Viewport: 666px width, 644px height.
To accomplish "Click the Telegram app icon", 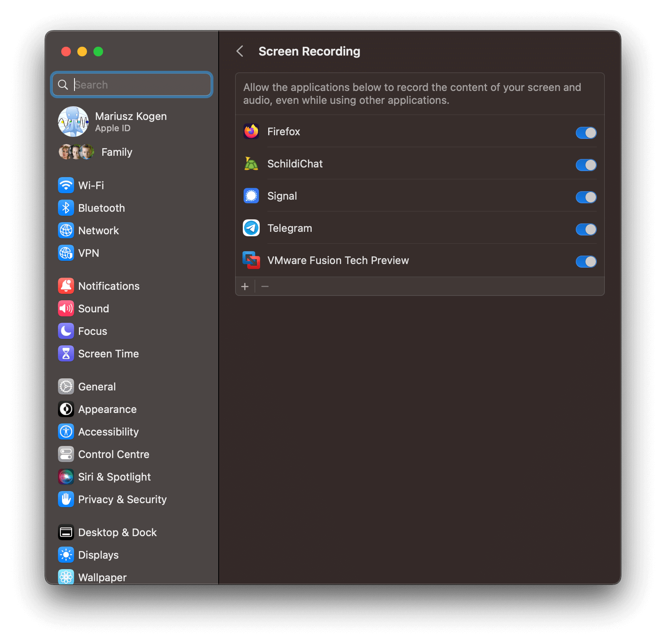I will click(x=251, y=228).
